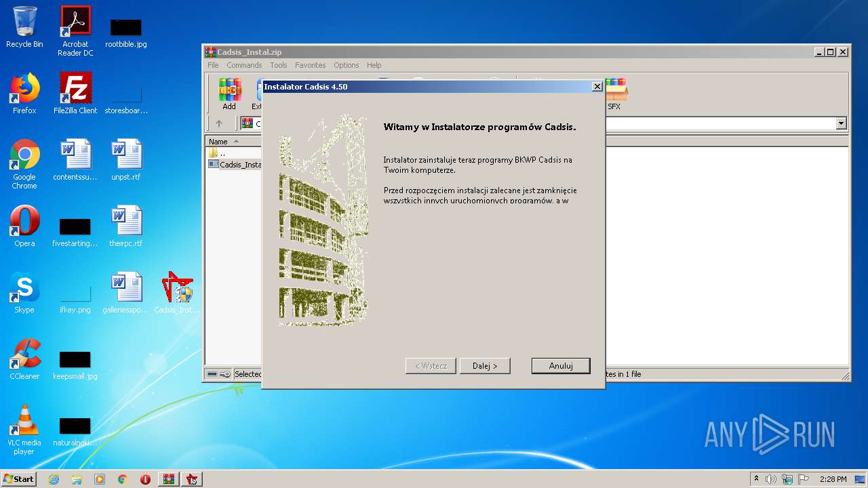868x488 pixels.
Task: Click the 2:28 PM system clock
Action: (833, 479)
